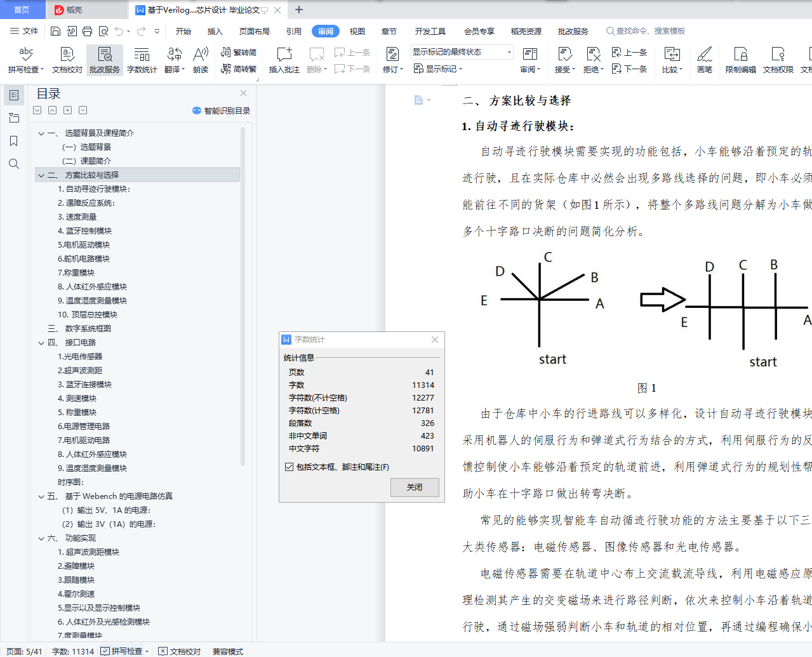Open the 翻译 dropdown arrow
The image size is (812, 657).
click(182, 70)
